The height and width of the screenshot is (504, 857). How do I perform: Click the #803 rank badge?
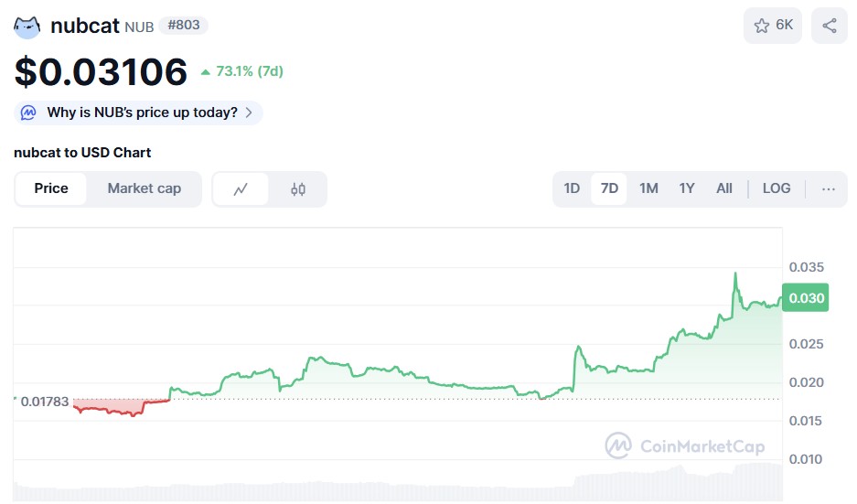pos(183,26)
